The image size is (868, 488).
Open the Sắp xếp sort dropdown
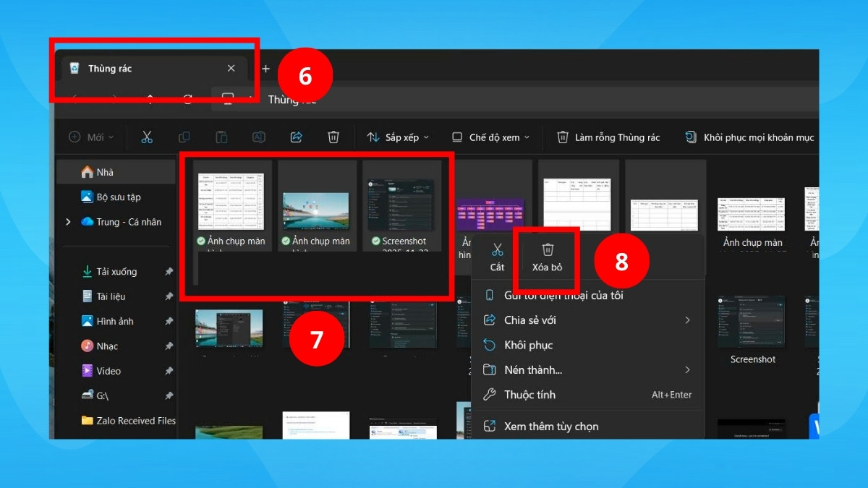(x=398, y=137)
